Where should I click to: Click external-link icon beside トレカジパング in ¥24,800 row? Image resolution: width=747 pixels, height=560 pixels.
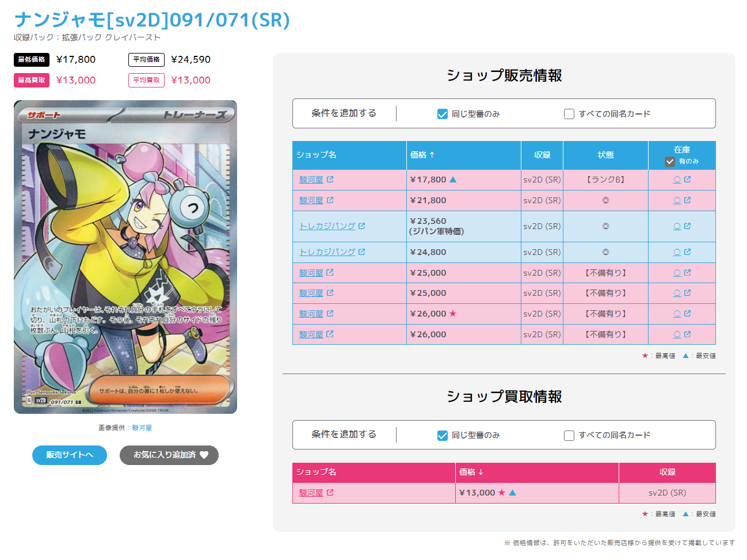point(361,252)
